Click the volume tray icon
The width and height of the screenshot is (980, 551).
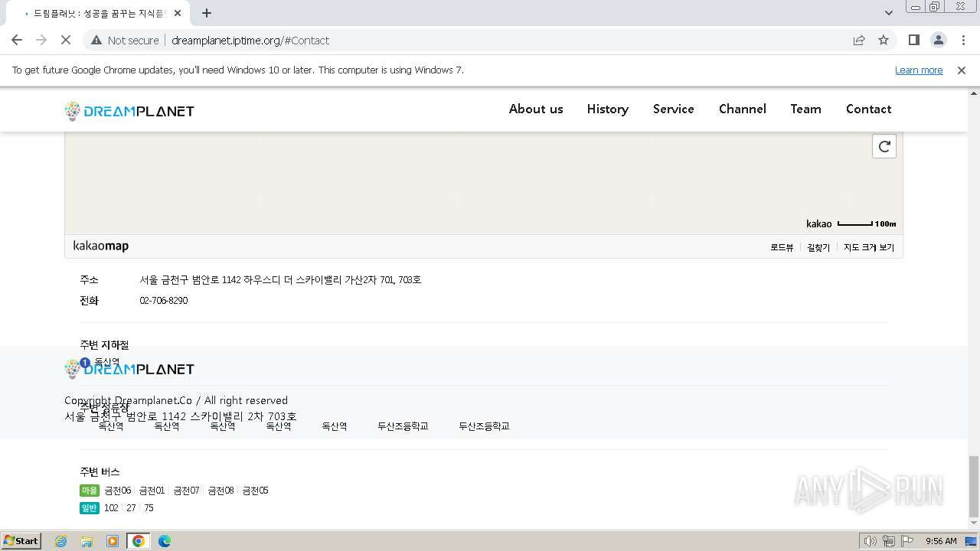pyautogui.click(x=870, y=541)
